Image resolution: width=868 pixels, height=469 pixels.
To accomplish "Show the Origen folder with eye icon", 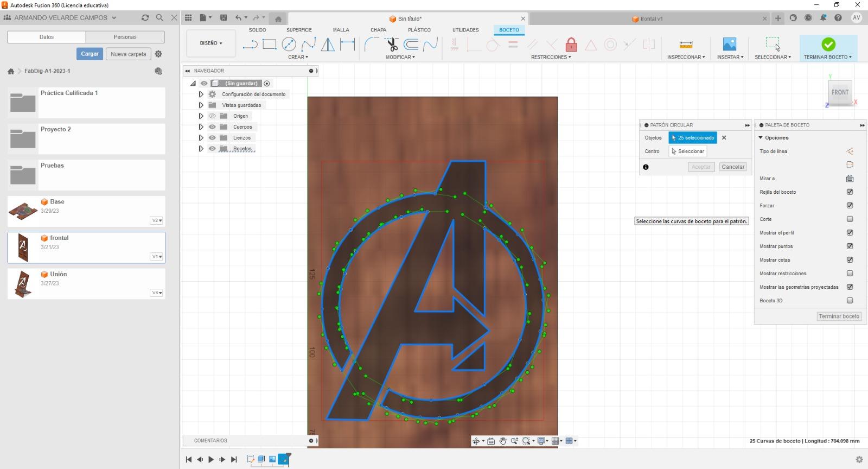I will [x=212, y=116].
